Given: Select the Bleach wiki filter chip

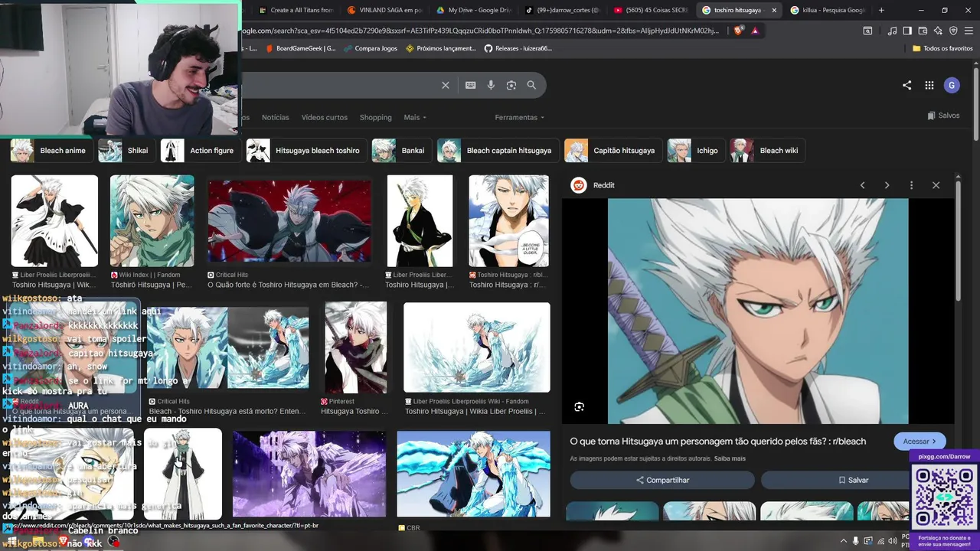Looking at the screenshot, I should (766, 151).
